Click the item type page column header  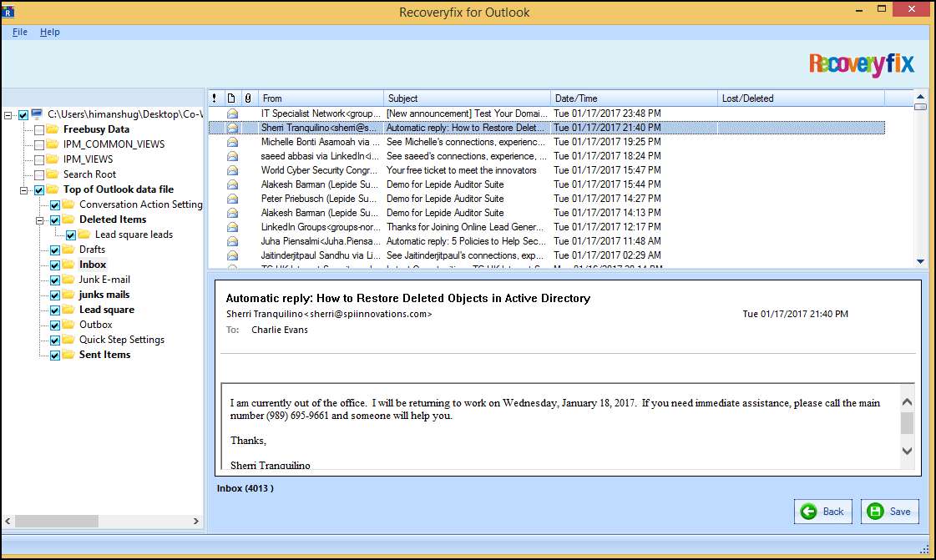click(231, 98)
